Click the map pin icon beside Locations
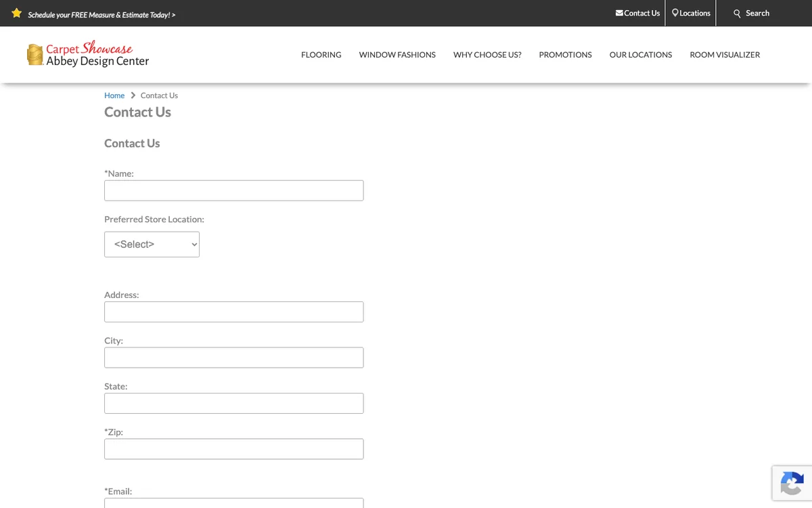 click(675, 13)
